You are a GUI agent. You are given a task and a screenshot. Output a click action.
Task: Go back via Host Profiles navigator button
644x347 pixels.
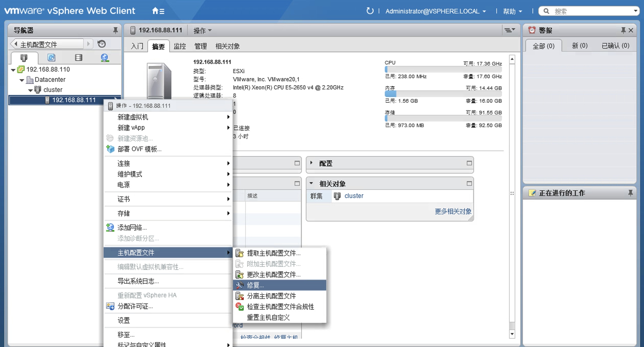(47, 44)
